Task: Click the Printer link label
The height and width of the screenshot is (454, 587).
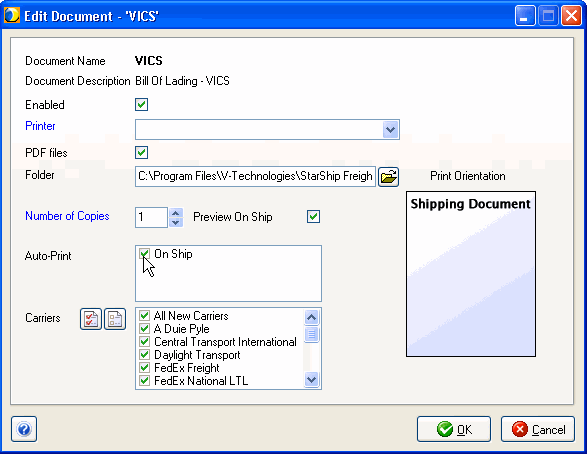Action: point(40,126)
